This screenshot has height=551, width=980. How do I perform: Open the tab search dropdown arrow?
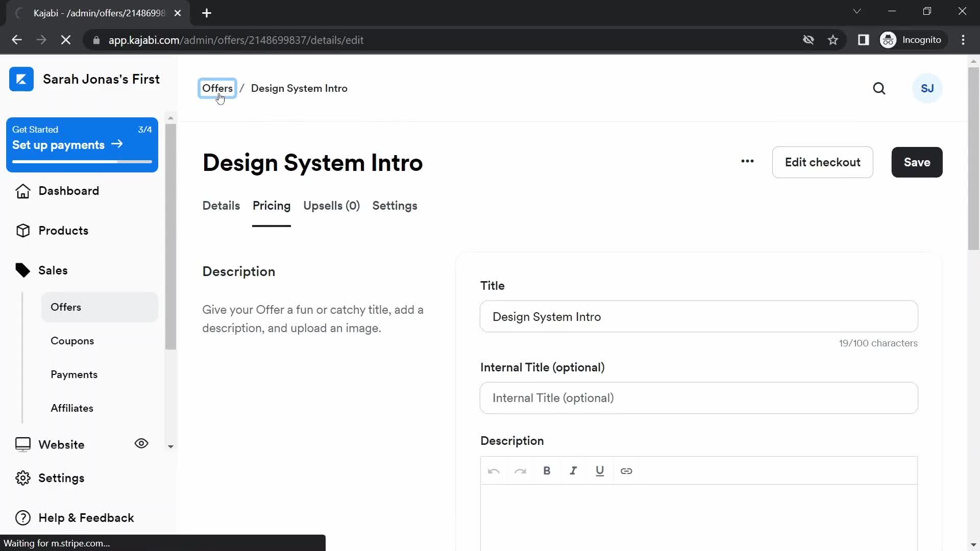857,11
